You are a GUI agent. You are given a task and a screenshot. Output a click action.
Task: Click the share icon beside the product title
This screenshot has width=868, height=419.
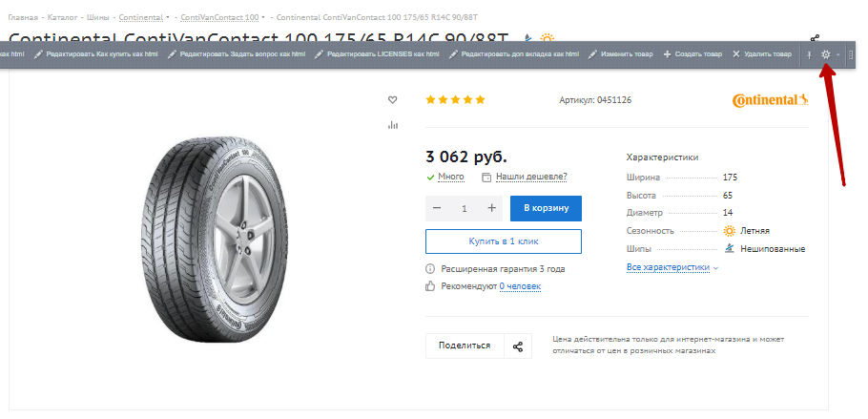pos(815,39)
